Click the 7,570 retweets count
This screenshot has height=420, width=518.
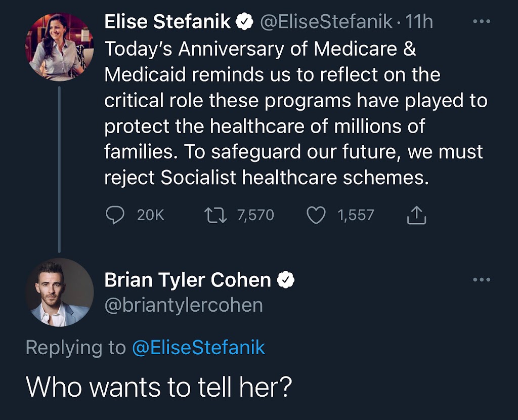tap(255, 216)
